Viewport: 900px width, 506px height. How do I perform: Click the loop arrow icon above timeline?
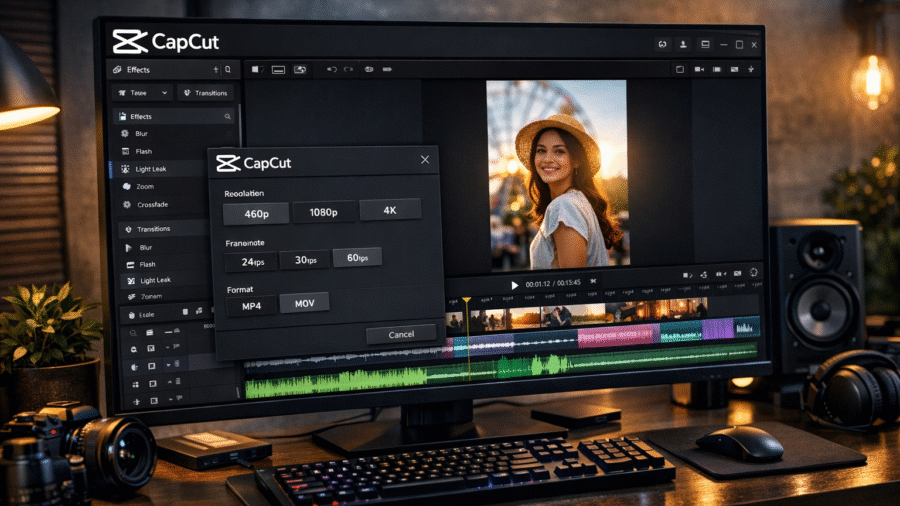click(704, 275)
